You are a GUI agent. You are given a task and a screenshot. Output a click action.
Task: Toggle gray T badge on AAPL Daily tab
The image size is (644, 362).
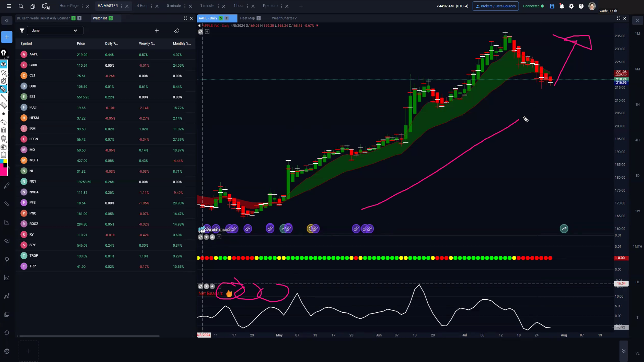tap(227, 18)
